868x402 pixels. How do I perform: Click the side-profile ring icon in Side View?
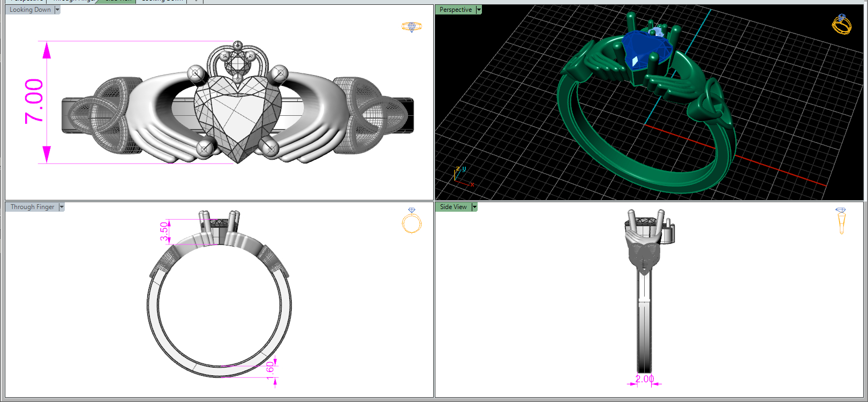841,221
